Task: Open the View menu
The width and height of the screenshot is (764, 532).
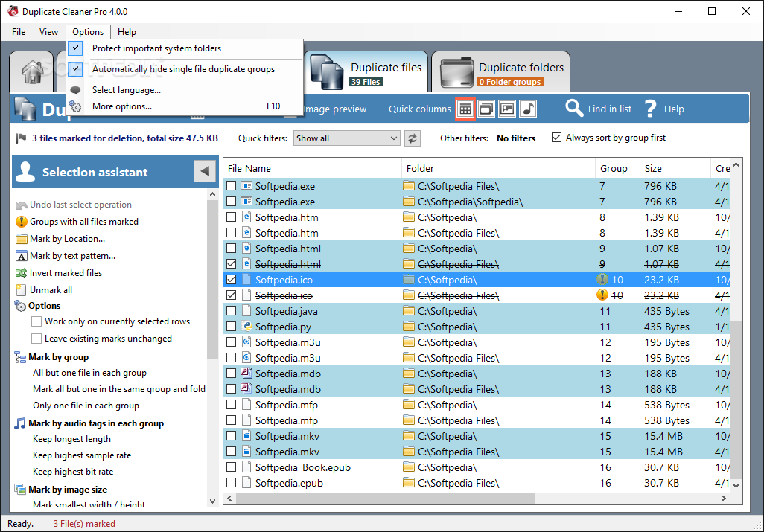Action: pos(48,32)
